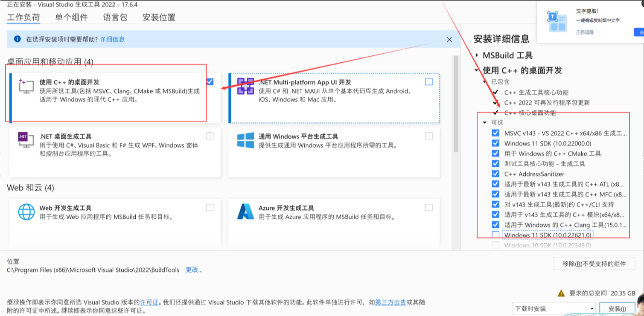The image size is (644, 316).
Task: Click the 安装(I) button
Action: tap(617, 309)
